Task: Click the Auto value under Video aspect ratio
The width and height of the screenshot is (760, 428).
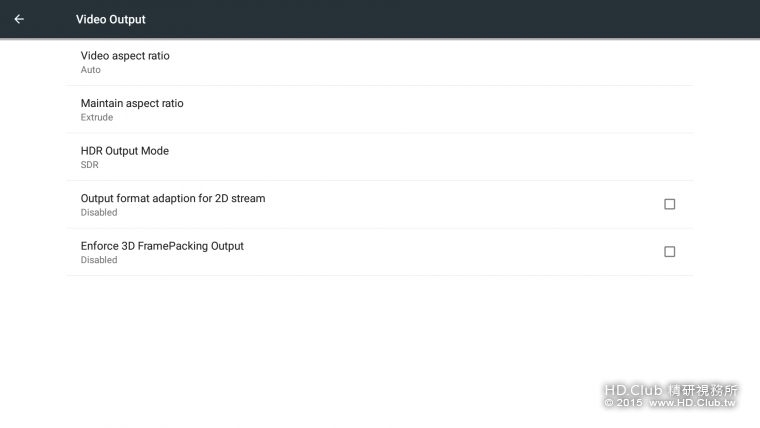Action: pos(91,70)
